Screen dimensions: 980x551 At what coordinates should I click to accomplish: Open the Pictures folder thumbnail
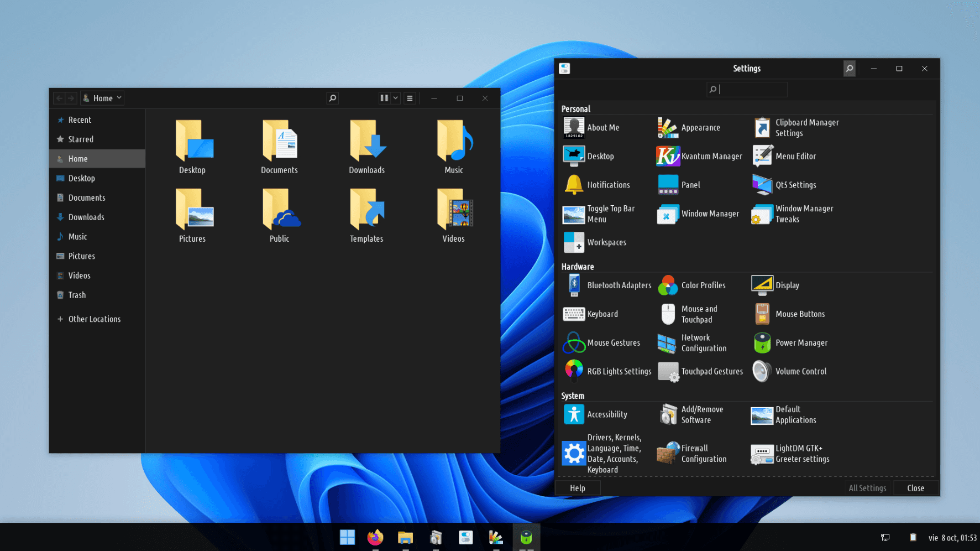coord(192,210)
